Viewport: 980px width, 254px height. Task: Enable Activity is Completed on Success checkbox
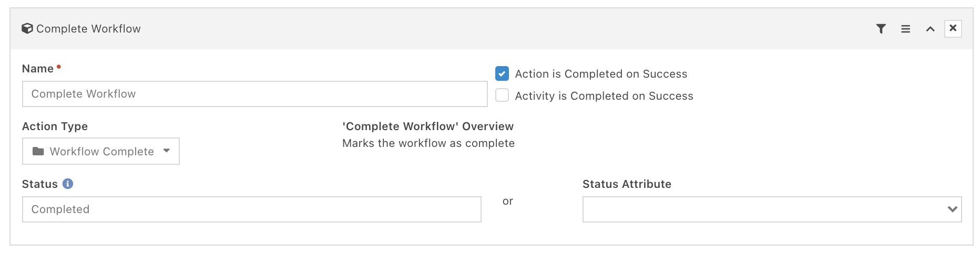(x=502, y=96)
